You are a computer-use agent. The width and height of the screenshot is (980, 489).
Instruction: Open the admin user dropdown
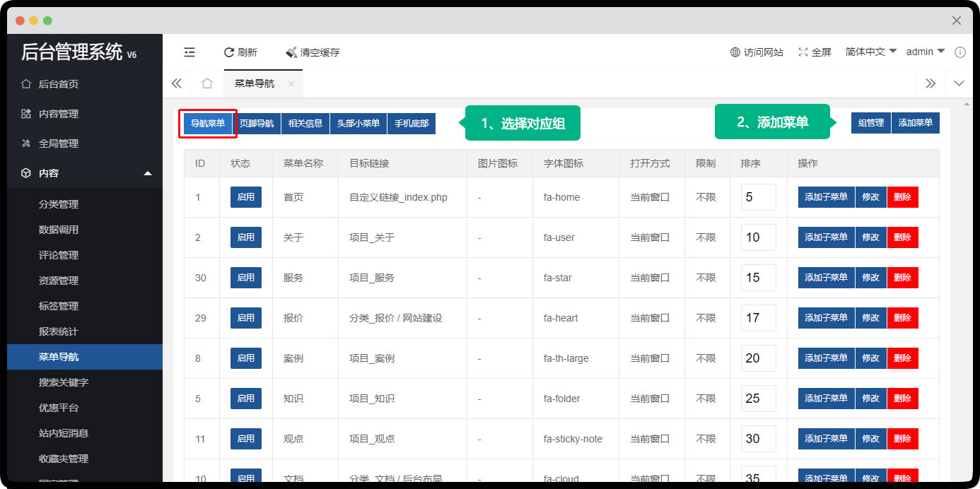pos(924,51)
